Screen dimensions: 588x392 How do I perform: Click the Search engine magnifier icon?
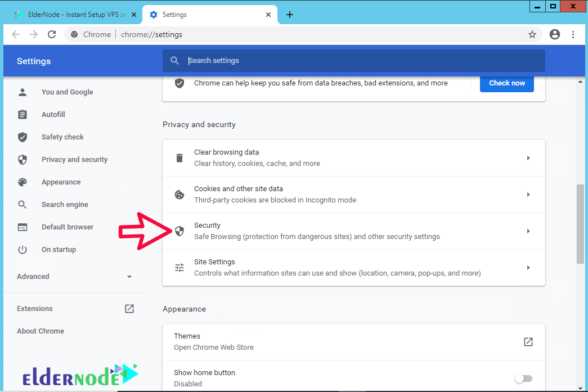tap(23, 204)
